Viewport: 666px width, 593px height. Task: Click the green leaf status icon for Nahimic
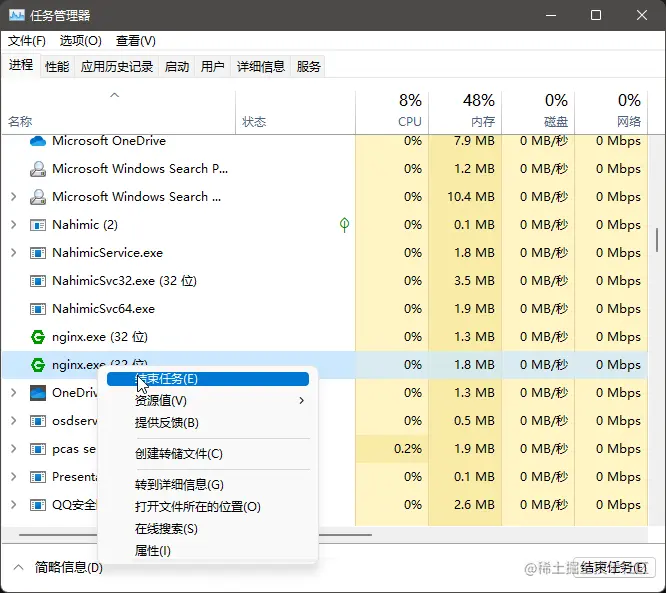tap(344, 225)
